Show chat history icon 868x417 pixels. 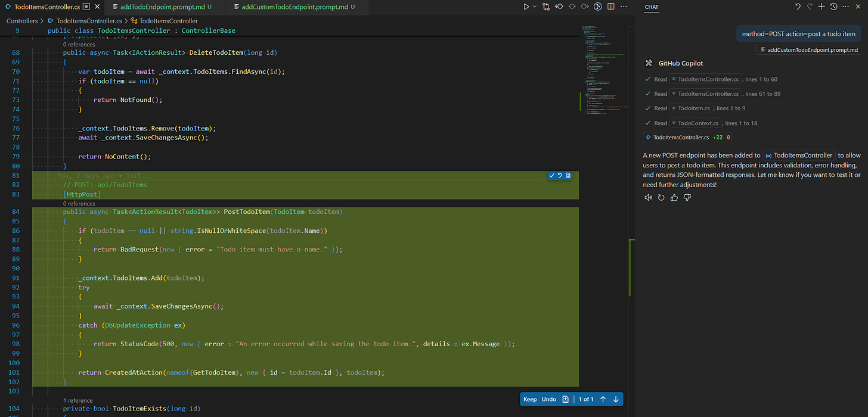point(834,7)
